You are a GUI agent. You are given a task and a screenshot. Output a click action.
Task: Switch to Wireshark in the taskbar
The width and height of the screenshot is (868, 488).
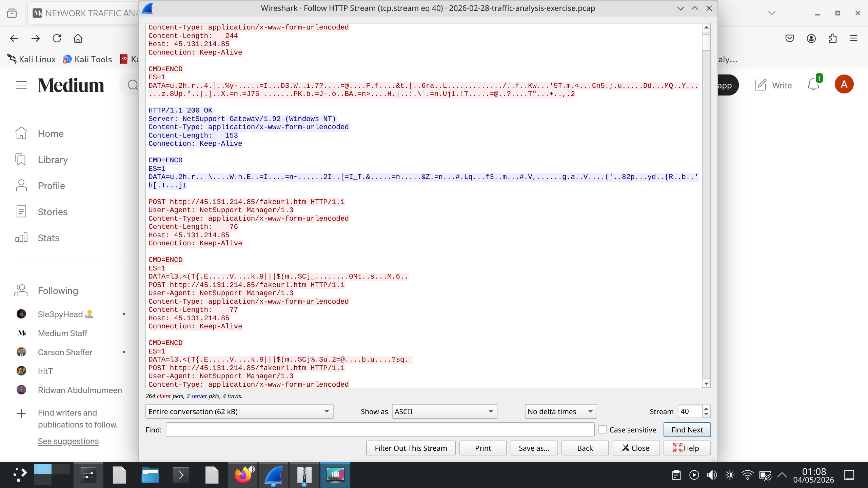tap(273, 475)
